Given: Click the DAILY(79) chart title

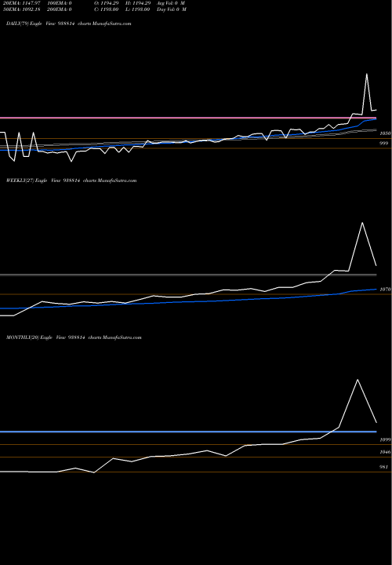Looking at the screenshot, I should (x=68, y=24).
